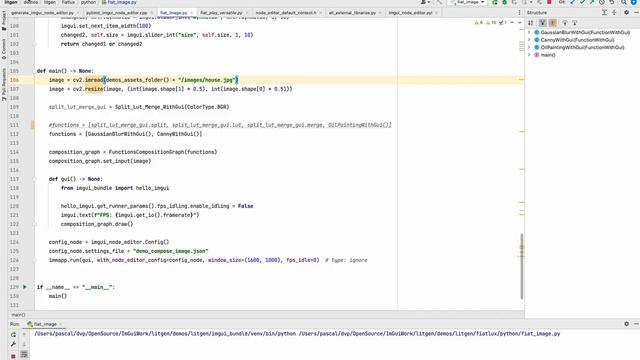Toggle alphabetical sort in Structure
Viewport: 640px width, 360px height.
point(531,23)
